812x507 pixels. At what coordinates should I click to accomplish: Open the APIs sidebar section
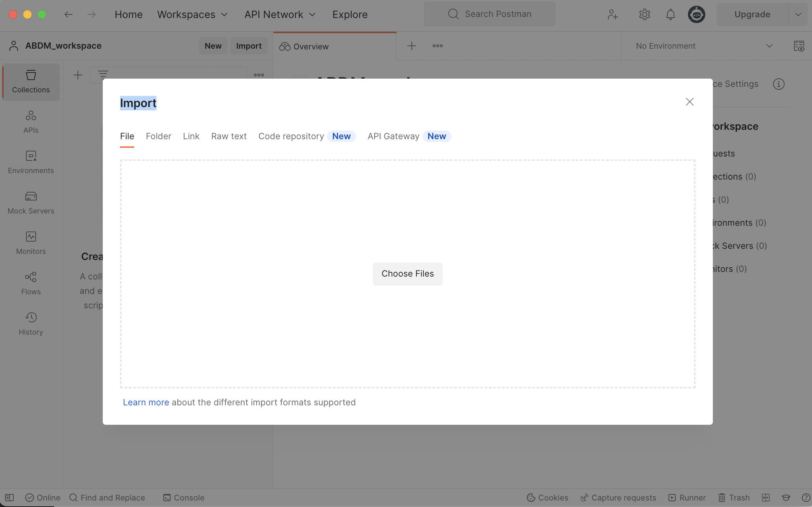(31, 122)
